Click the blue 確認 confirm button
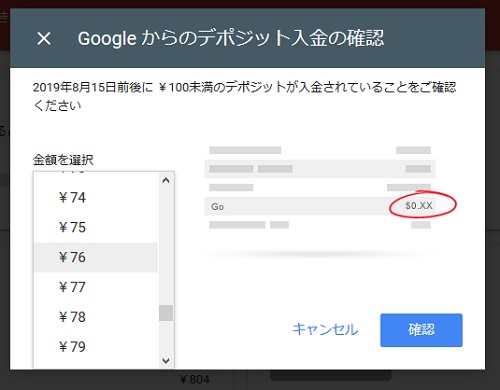Screen dimensions: 500x390 (421, 330)
